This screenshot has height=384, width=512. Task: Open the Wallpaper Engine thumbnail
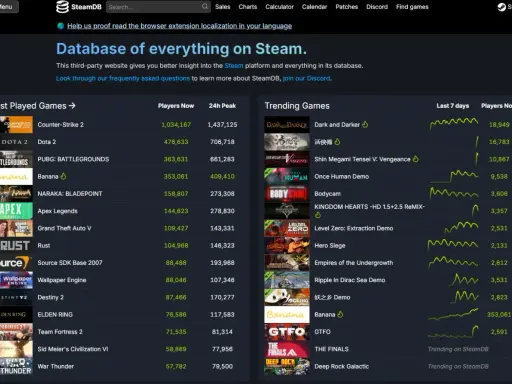coord(16,280)
